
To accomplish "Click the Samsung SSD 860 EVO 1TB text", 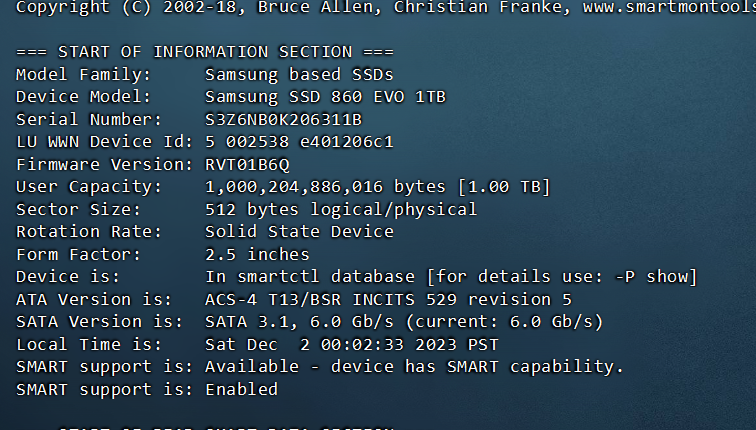I will coord(325,97).
